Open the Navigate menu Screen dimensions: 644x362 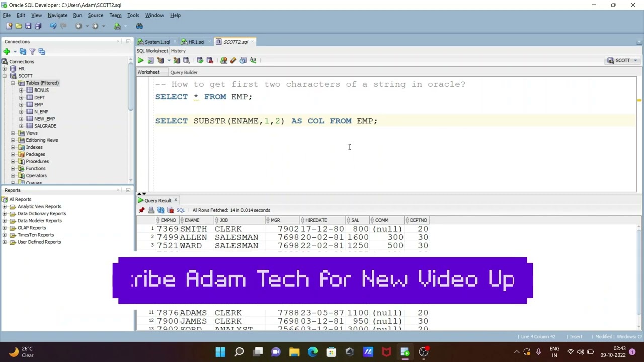pos(57,15)
